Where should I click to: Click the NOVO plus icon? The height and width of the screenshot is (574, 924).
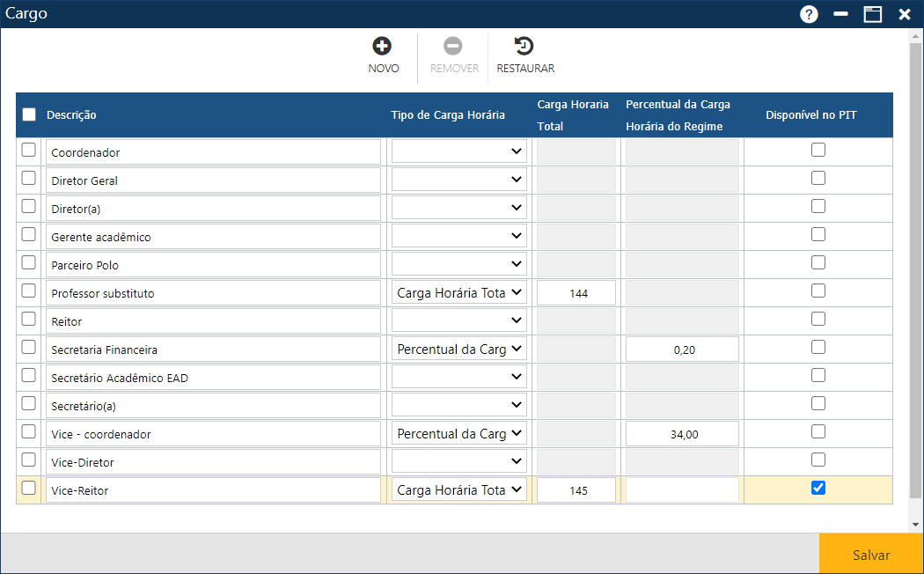[x=383, y=47]
